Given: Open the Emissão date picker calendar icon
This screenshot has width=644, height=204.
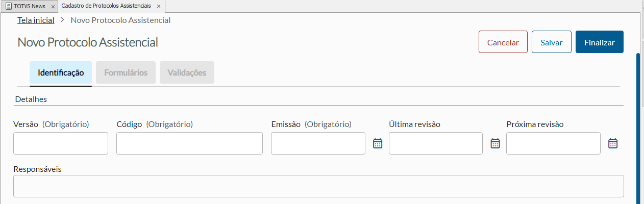Looking at the screenshot, I should point(378,143).
